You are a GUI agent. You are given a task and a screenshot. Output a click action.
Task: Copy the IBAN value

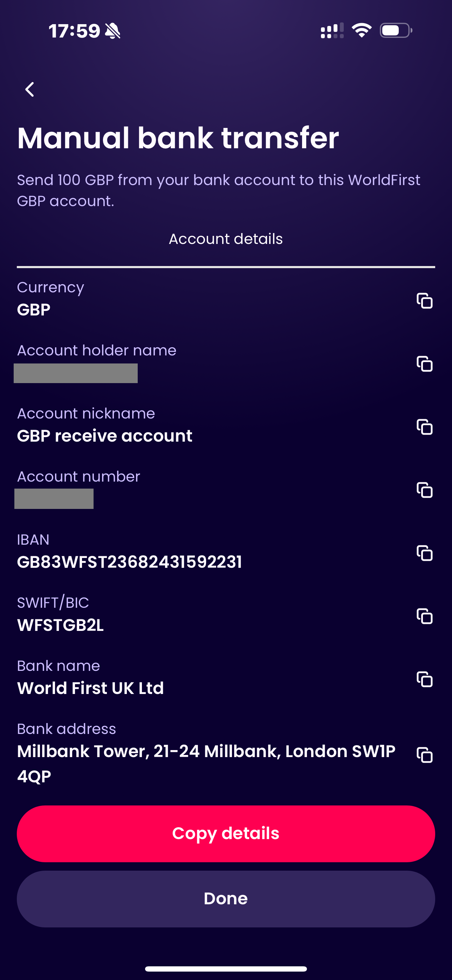click(425, 553)
